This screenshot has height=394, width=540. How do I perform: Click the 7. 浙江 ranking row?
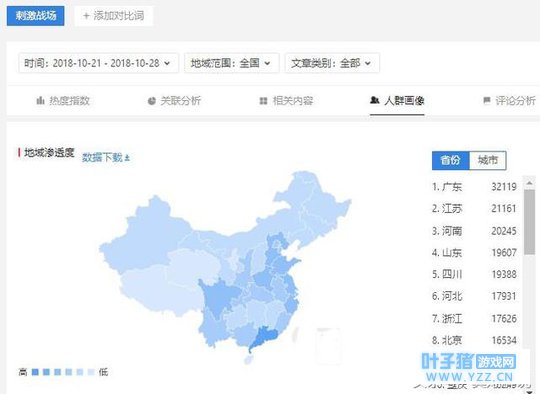coord(475,319)
